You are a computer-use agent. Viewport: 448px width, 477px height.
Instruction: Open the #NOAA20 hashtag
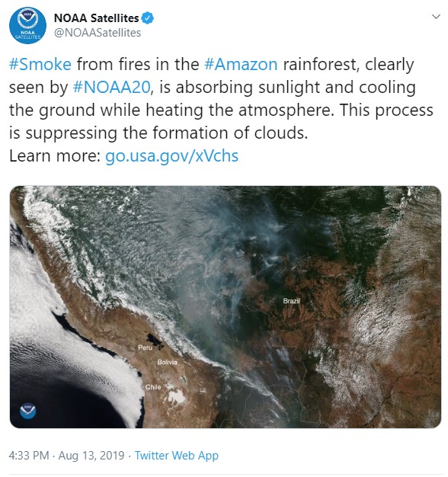tap(112, 88)
